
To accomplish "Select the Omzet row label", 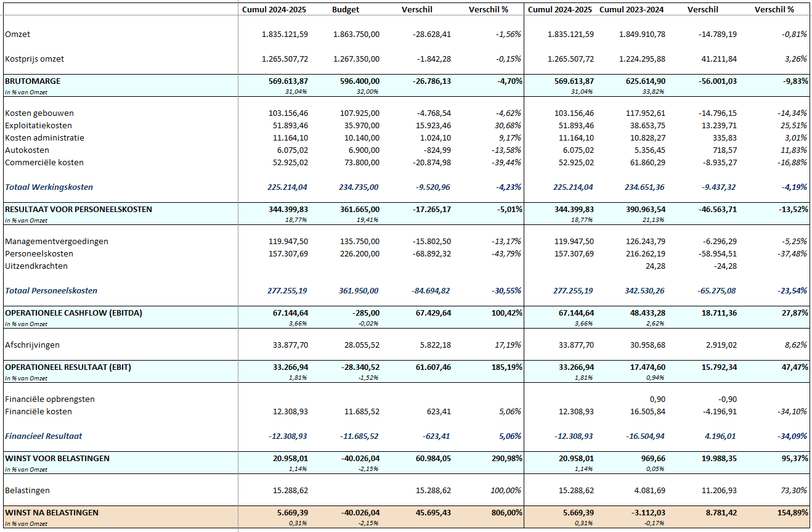I will point(18,35).
